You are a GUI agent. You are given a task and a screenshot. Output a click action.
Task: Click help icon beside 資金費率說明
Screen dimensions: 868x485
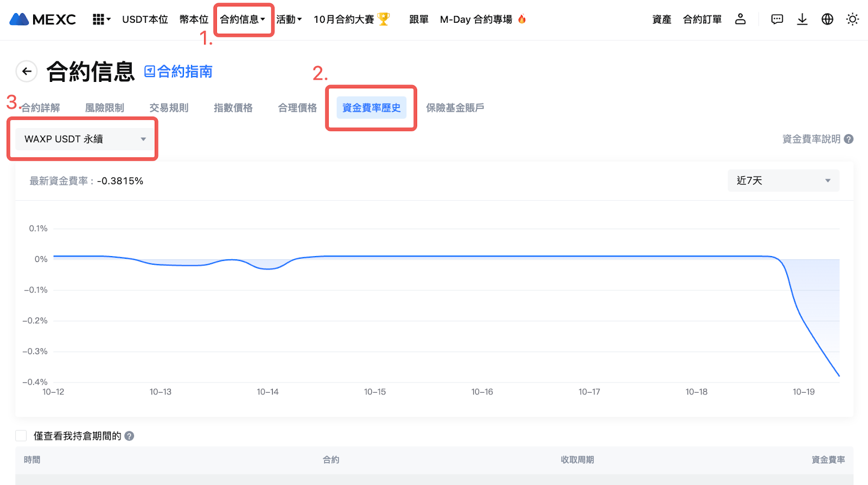pyautogui.click(x=848, y=139)
